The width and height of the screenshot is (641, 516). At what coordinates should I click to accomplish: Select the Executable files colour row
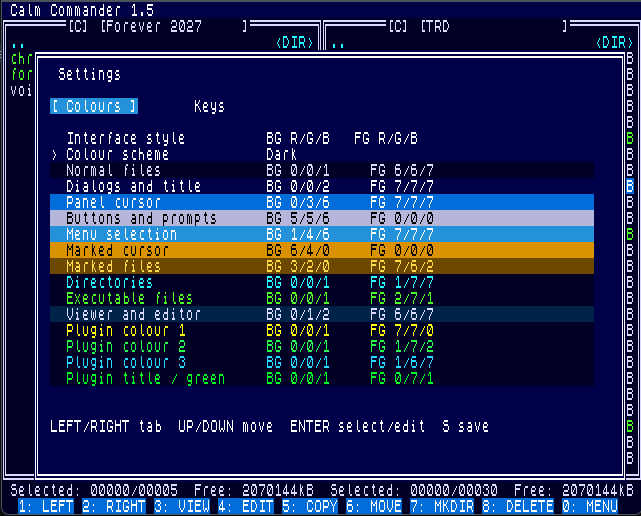[322, 298]
